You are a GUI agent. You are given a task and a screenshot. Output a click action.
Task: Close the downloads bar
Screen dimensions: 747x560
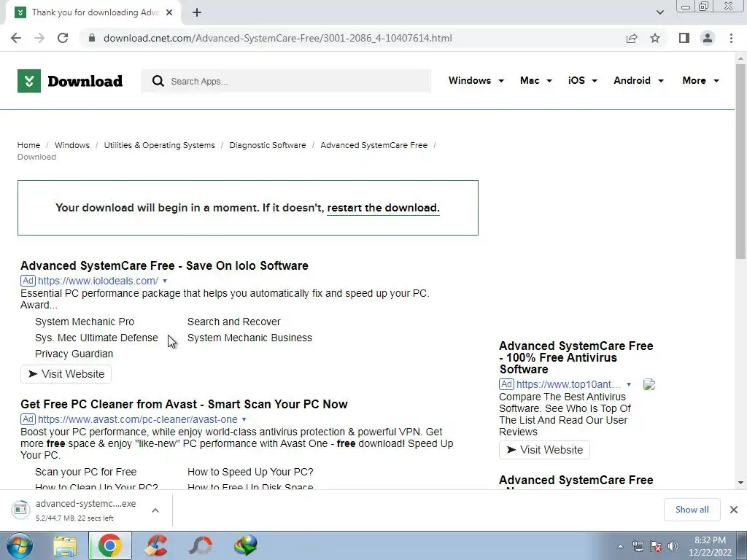pos(734,510)
